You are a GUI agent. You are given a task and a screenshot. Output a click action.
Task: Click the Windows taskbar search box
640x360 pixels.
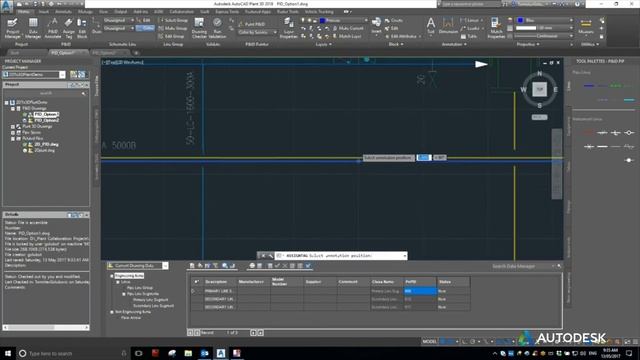[73, 353]
